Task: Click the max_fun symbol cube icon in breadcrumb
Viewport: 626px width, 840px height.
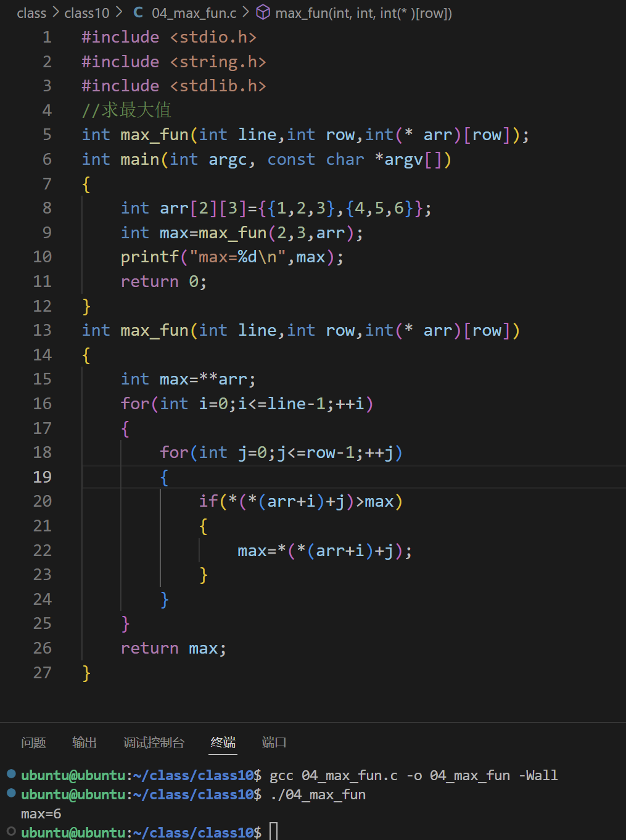Action: coord(263,12)
